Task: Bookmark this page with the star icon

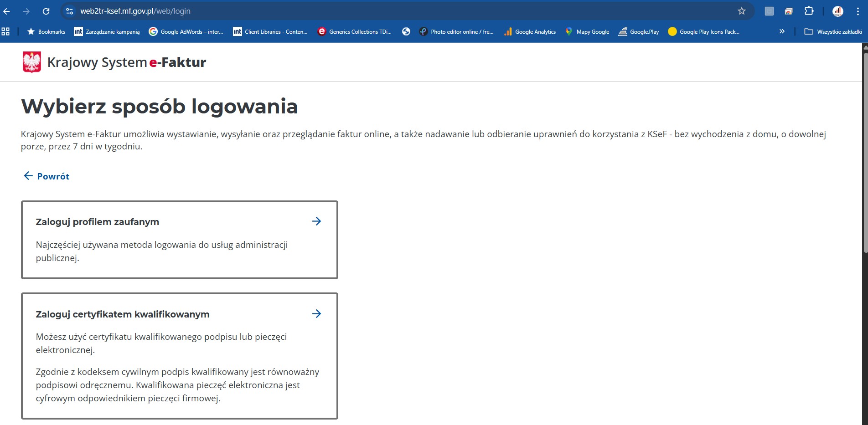Action: click(741, 11)
